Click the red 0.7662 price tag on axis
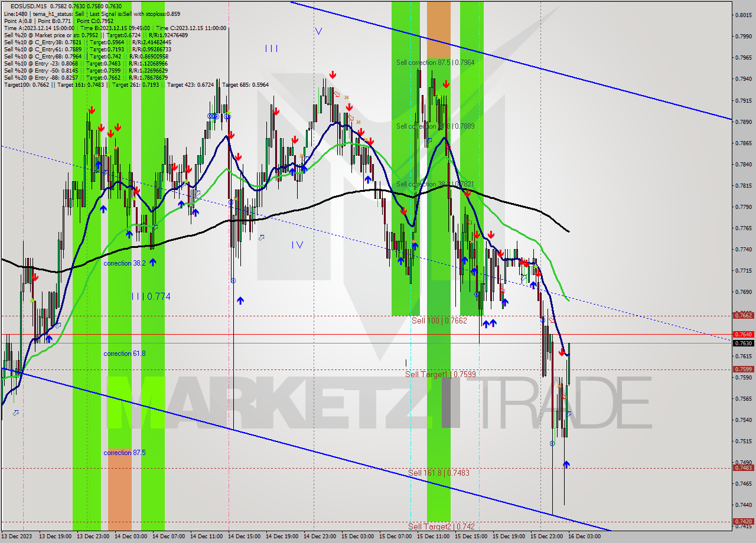 (742, 315)
